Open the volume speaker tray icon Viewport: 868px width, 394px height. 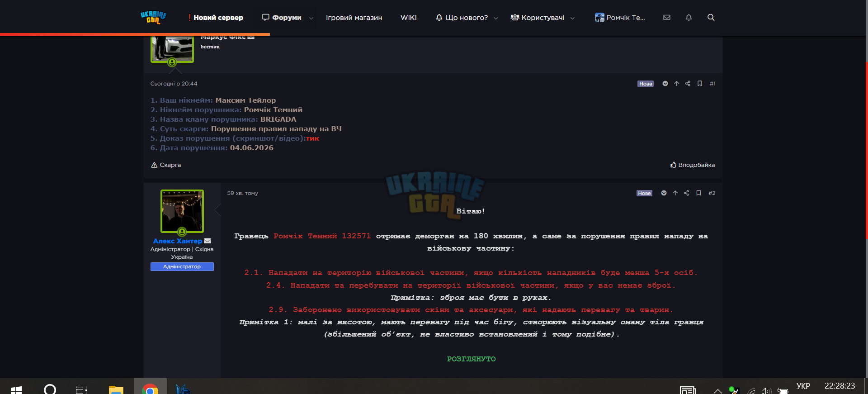(x=765, y=391)
